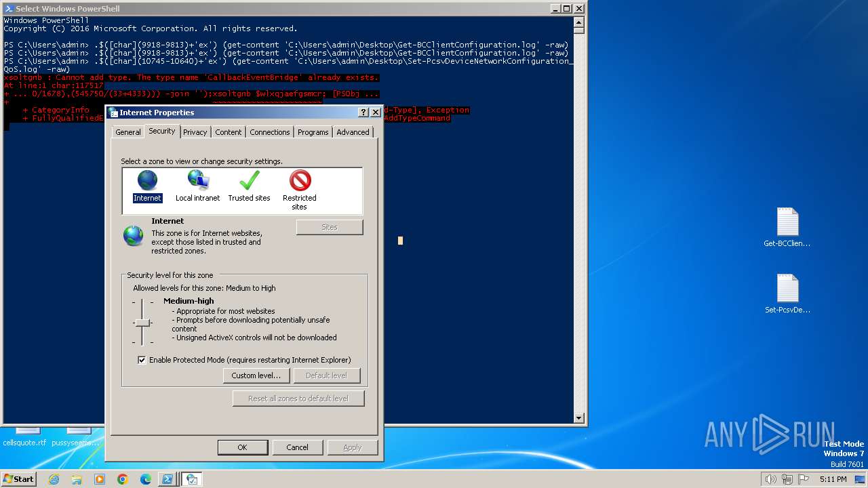Image resolution: width=868 pixels, height=488 pixels.
Task: Switch to the Advanced tab
Action: click(x=353, y=132)
